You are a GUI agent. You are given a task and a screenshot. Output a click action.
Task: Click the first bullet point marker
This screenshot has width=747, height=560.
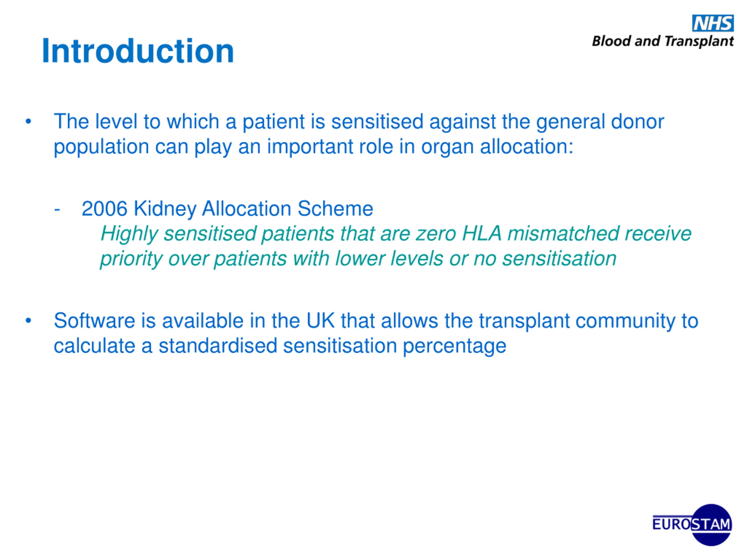(x=28, y=122)
